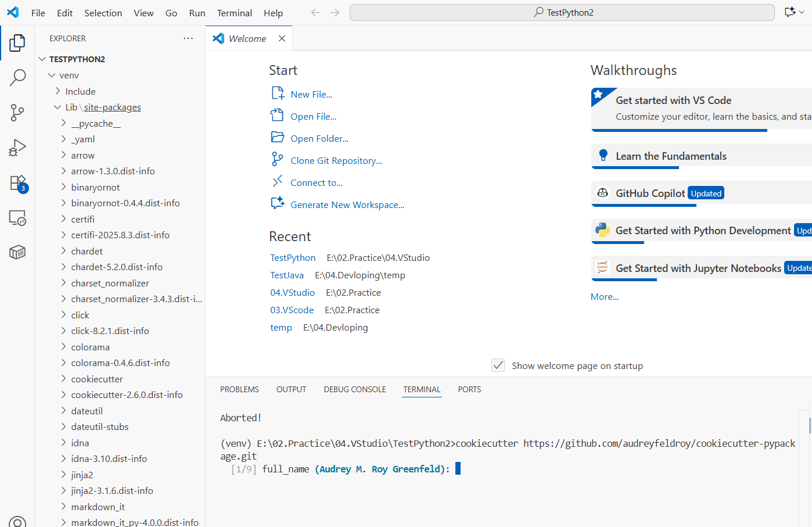The width and height of the screenshot is (812, 527).
Task: Click the Generate New Workspace... link
Action: [347, 205]
